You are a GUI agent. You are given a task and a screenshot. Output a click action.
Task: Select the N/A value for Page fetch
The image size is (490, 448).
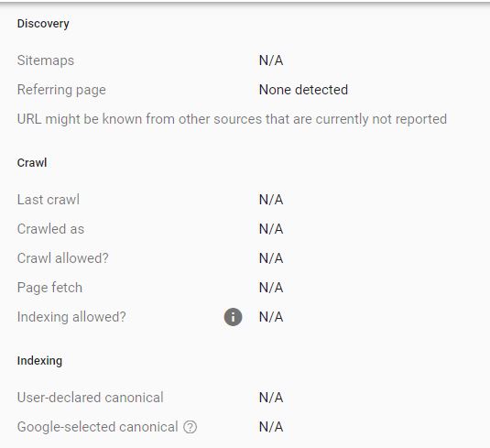(x=271, y=288)
